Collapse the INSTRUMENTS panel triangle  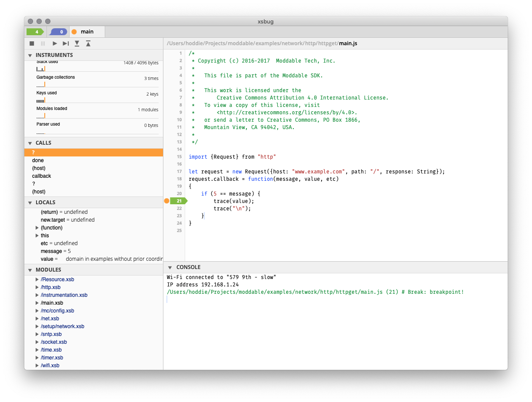pos(30,55)
